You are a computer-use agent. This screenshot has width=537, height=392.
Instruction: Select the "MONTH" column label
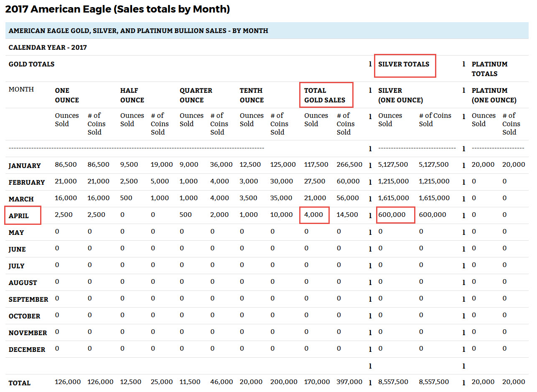[21, 89]
